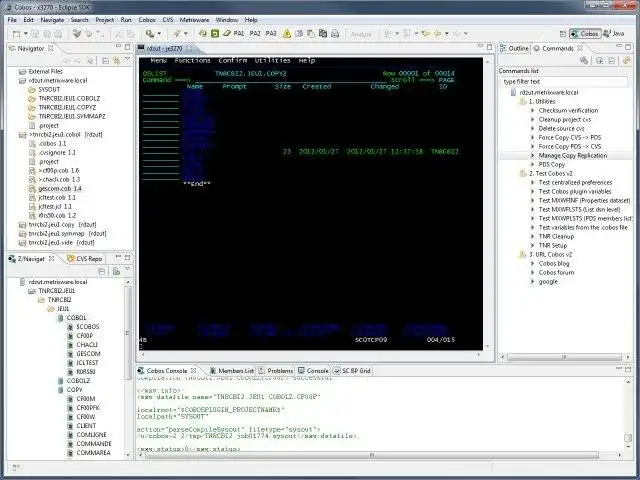The height and width of the screenshot is (480, 640).
Task: Click the refresh icon in Commands view toolbar
Action: [x=584, y=60]
